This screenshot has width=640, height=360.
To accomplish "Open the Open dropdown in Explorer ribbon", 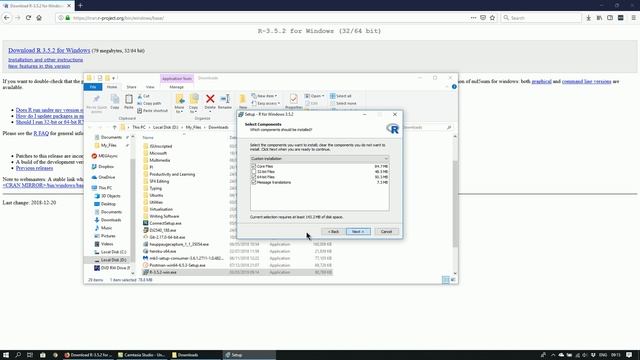I will (314, 96).
